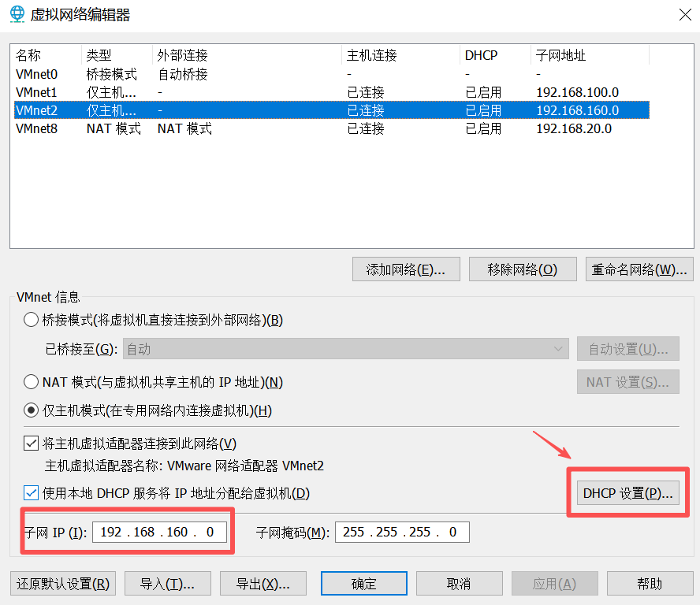Screen dimensions: 700x605
Task: Click the 外部连接 column header
Action: pyautogui.click(x=247, y=55)
